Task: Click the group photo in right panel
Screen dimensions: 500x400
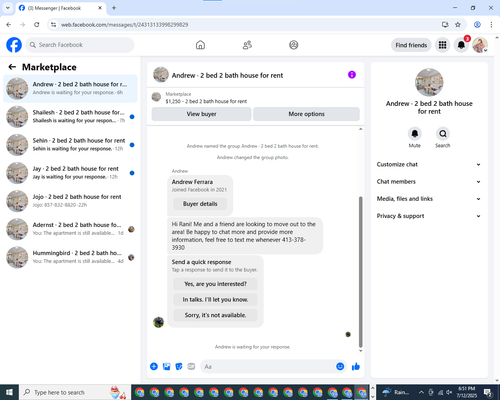Action: tap(429, 82)
